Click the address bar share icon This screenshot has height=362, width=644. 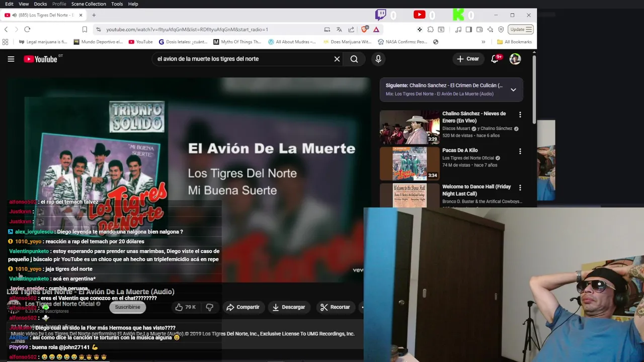click(351, 30)
